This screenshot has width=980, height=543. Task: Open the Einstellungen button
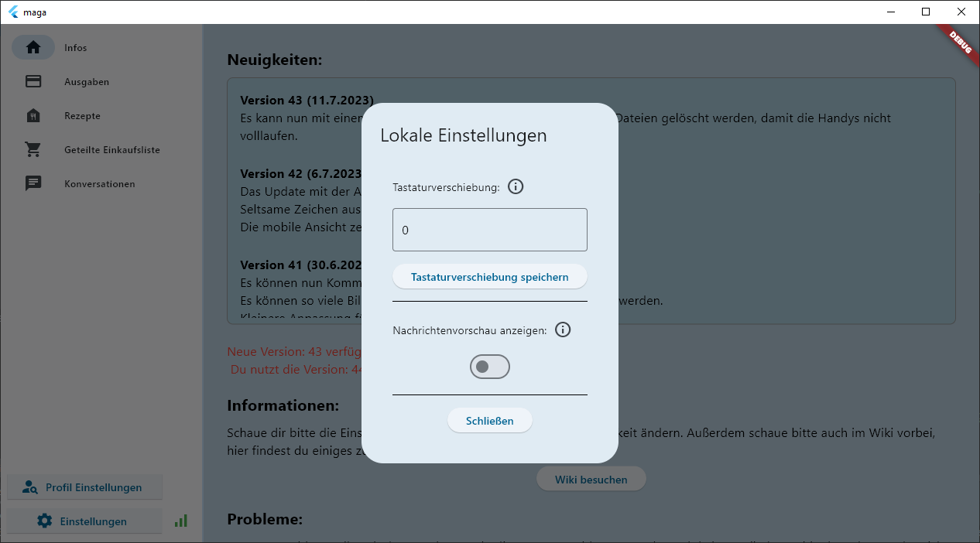(85, 521)
